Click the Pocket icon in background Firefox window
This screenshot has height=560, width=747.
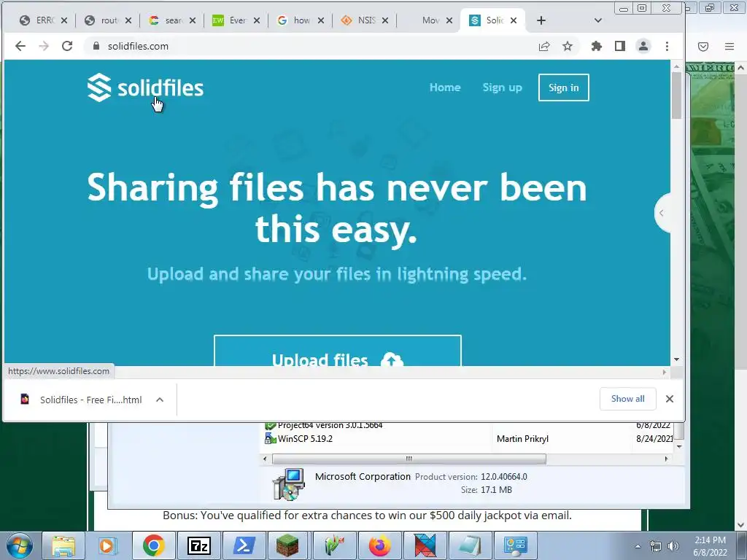click(x=703, y=46)
